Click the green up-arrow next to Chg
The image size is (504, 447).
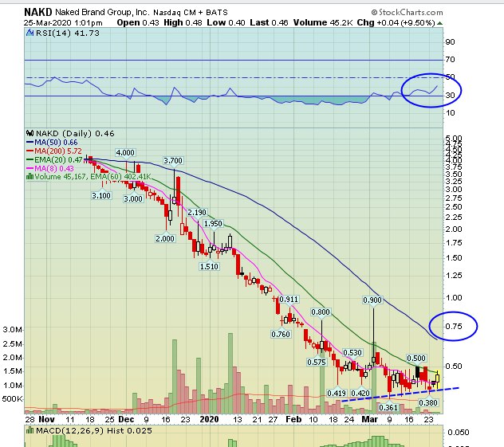(439, 23)
